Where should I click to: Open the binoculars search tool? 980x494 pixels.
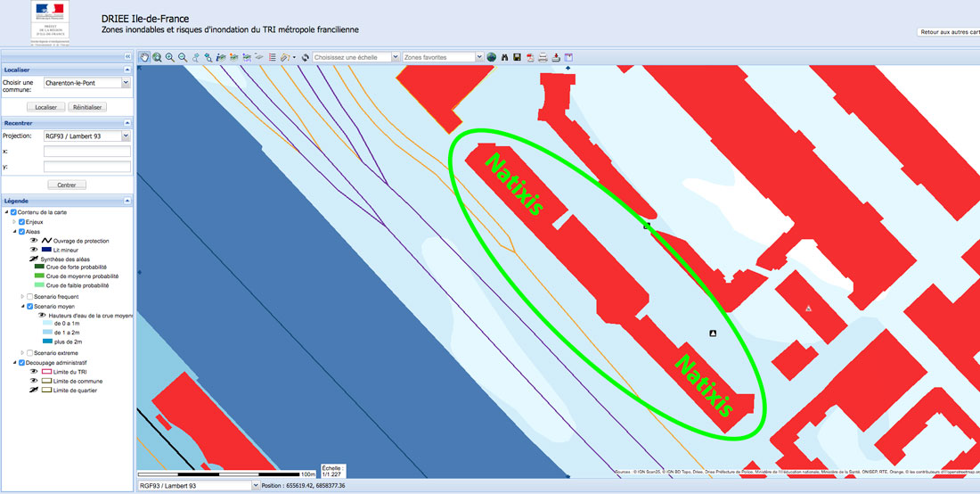tap(504, 57)
